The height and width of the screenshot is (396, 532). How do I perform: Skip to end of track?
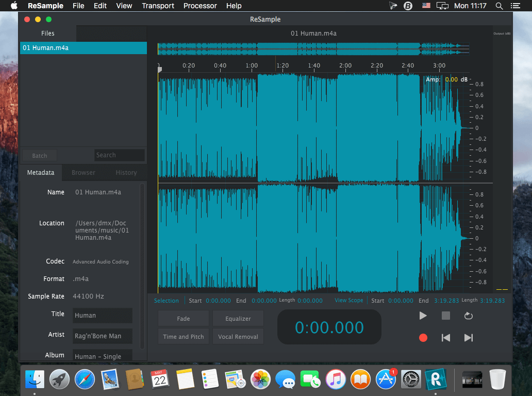[x=468, y=338]
